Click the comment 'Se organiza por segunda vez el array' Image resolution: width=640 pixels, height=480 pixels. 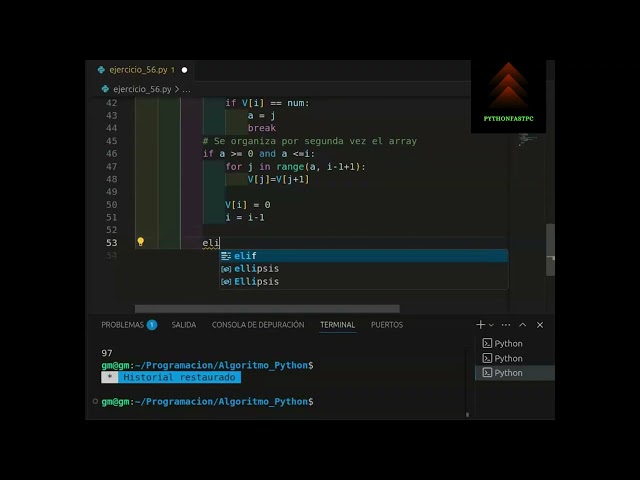tap(309, 141)
